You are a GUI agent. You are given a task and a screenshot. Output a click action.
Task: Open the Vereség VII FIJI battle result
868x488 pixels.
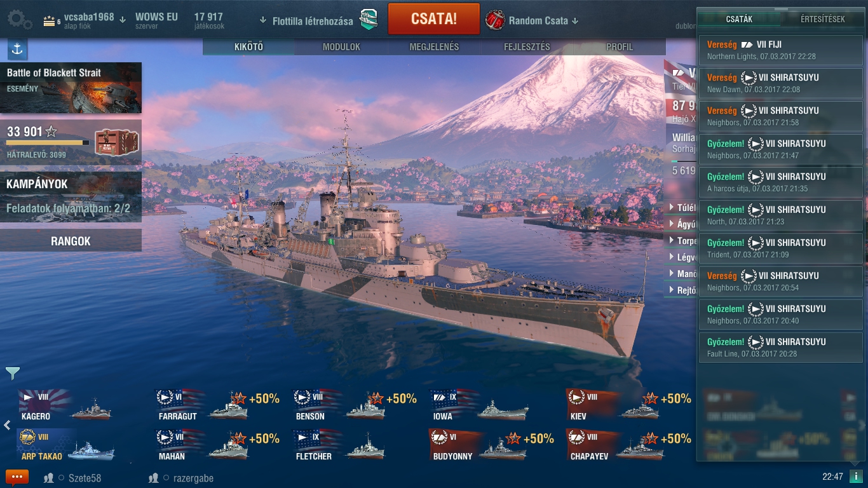coord(781,50)
